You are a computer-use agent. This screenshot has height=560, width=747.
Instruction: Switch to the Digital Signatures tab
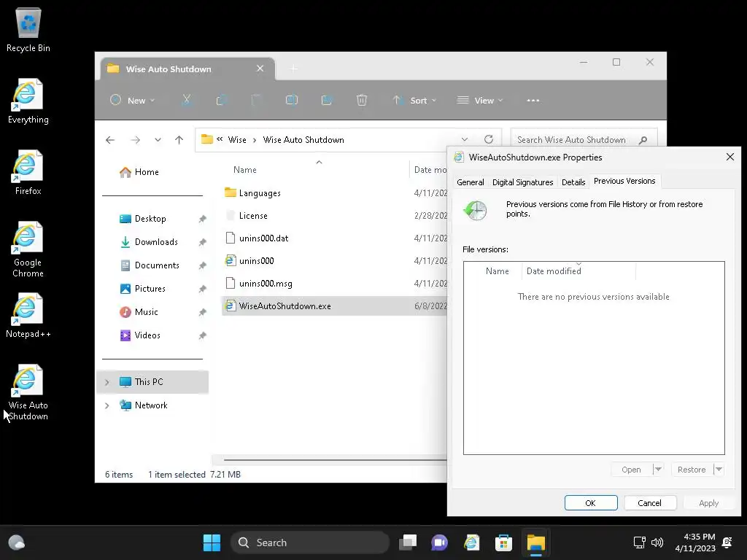(522, 182)
